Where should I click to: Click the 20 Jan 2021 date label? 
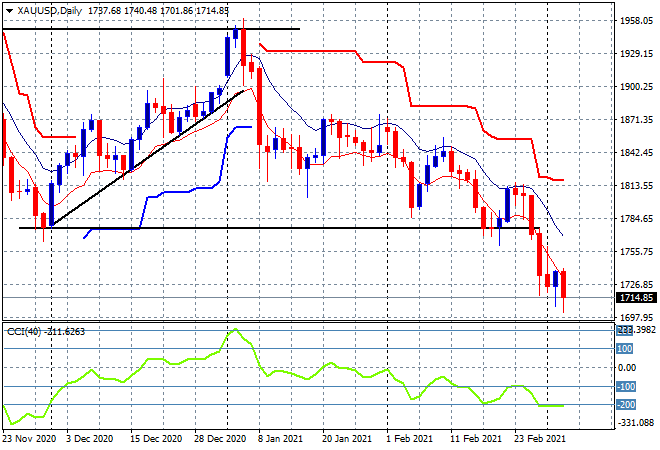[347, 439]
